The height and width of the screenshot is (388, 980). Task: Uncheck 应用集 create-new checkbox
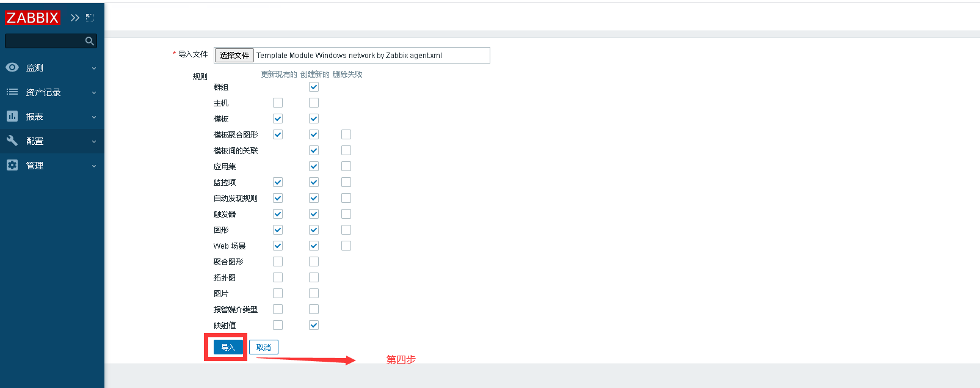click(x=314, y=166)
